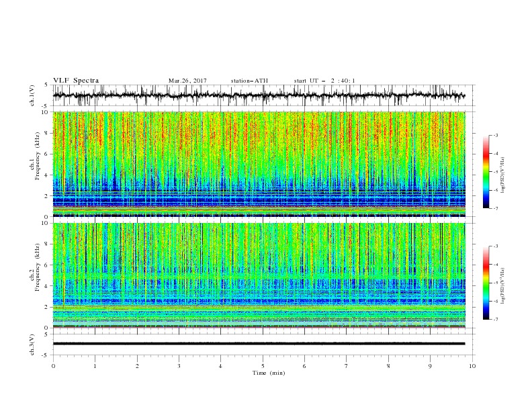Click the 'start UT = 2 :40: 1' text
The height and width of the screenshot is (411, 532).
(324, 81)
